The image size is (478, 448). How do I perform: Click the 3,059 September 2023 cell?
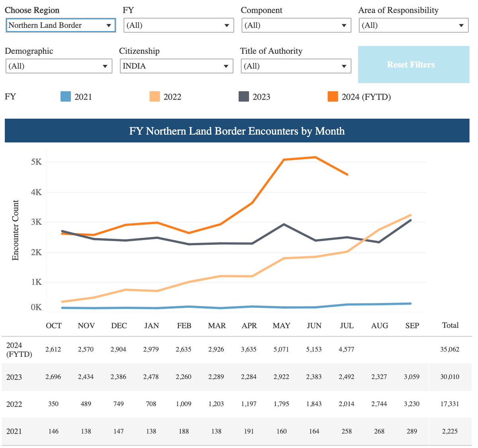(411, 377)
